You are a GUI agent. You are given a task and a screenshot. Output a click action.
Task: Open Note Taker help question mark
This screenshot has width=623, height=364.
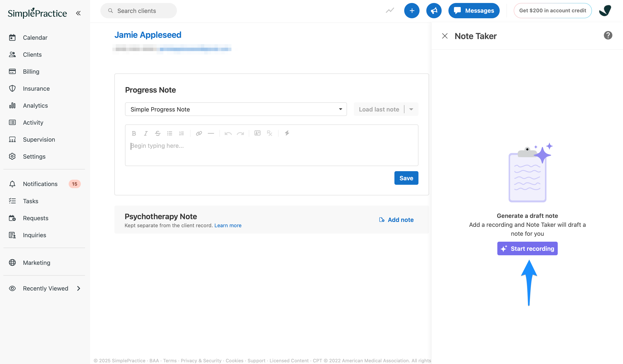[x=608, y=35]
